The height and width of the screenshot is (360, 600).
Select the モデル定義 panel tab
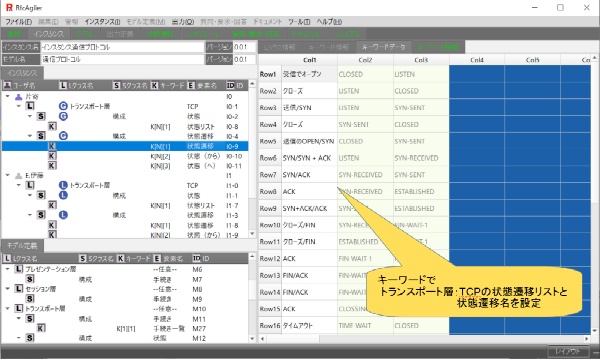tap(22, 246)
